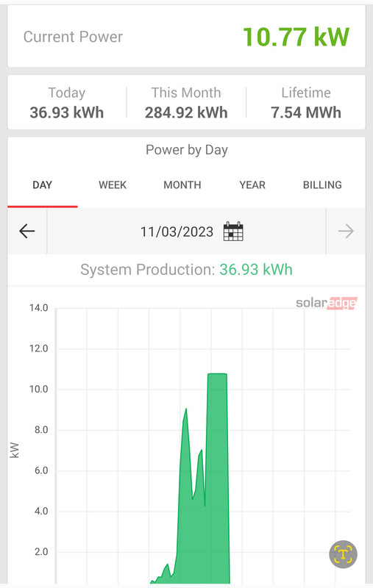Open the YEAR tab
Image resolution: width=373 pixels, height=588 pixels.
pyautogui.click(x=252, y=185)
